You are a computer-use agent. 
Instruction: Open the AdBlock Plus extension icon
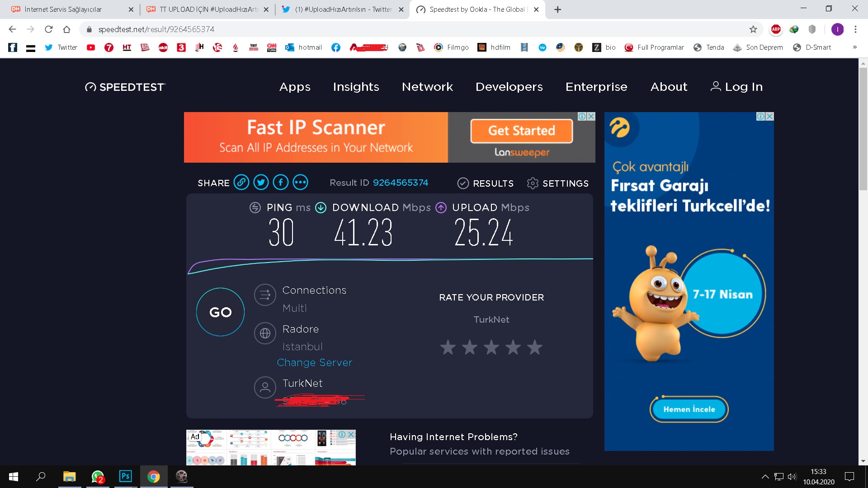[x=776, y=29]
